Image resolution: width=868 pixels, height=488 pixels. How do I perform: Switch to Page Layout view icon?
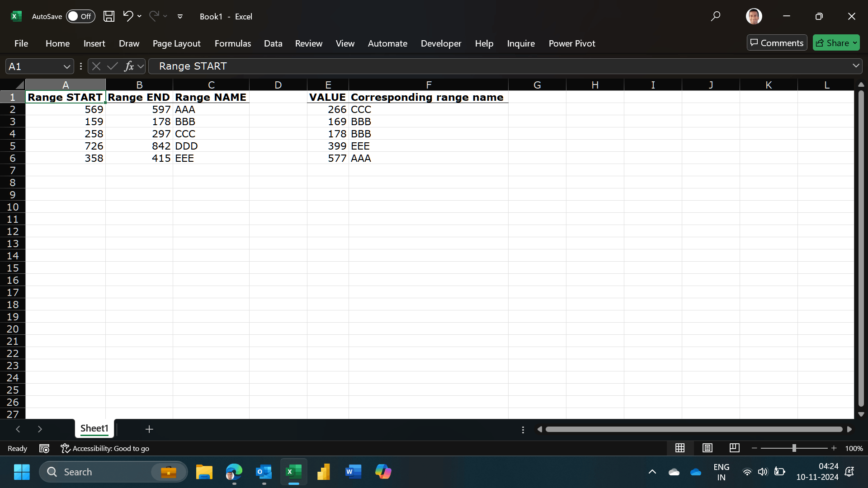(x=708, y=448)
